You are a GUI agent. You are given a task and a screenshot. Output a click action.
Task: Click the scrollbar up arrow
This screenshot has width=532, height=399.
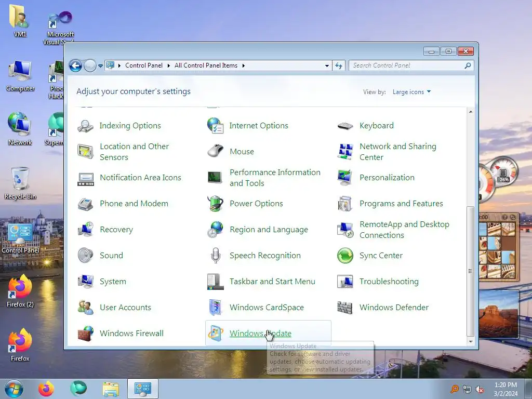471,112
